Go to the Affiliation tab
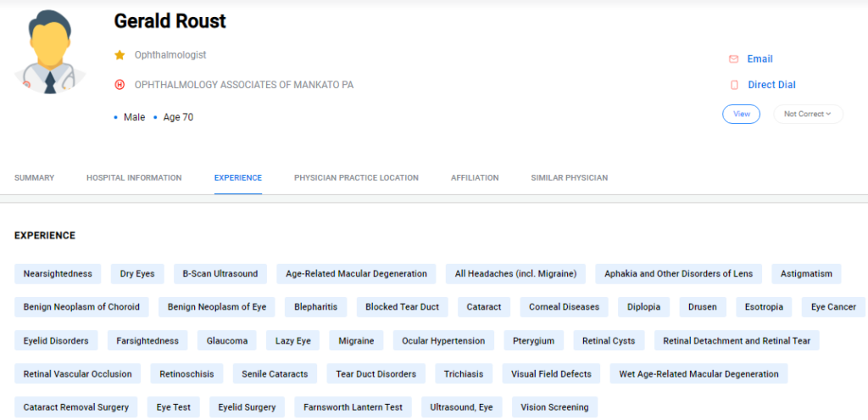The height and width of the screenshot is (420, 868). (x=475, y=178)
